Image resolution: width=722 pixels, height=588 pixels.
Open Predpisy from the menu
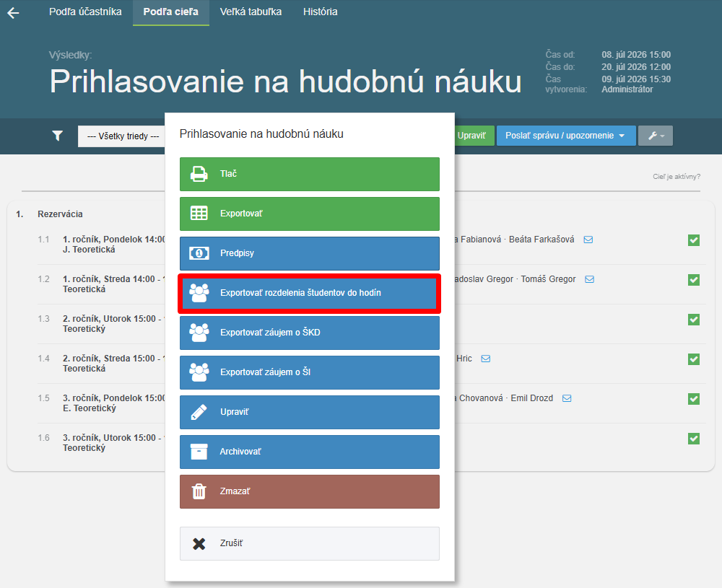point(310,253)
